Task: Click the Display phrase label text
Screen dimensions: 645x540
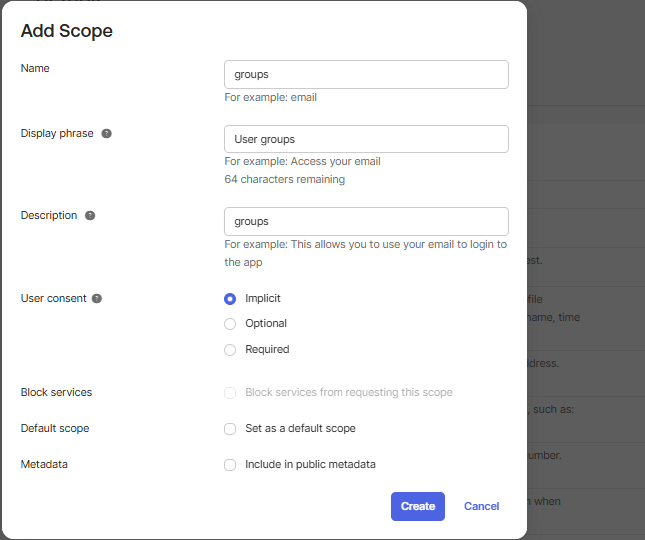Action: point(57,133)
